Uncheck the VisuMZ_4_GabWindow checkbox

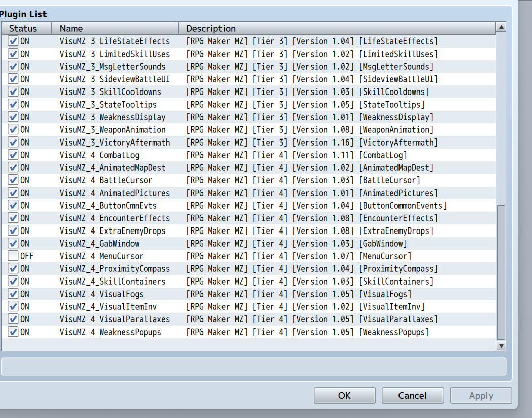click(13, 244)
